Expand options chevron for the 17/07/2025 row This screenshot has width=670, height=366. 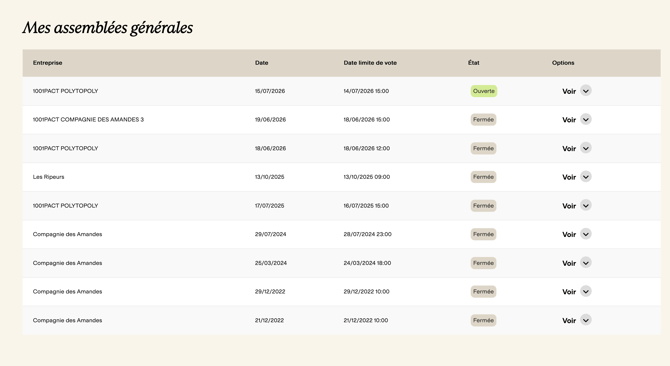(x=586, y=205)
